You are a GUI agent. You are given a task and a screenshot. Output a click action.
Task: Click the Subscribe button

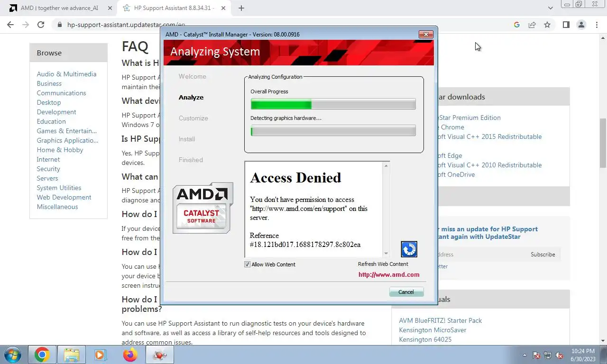543,255
